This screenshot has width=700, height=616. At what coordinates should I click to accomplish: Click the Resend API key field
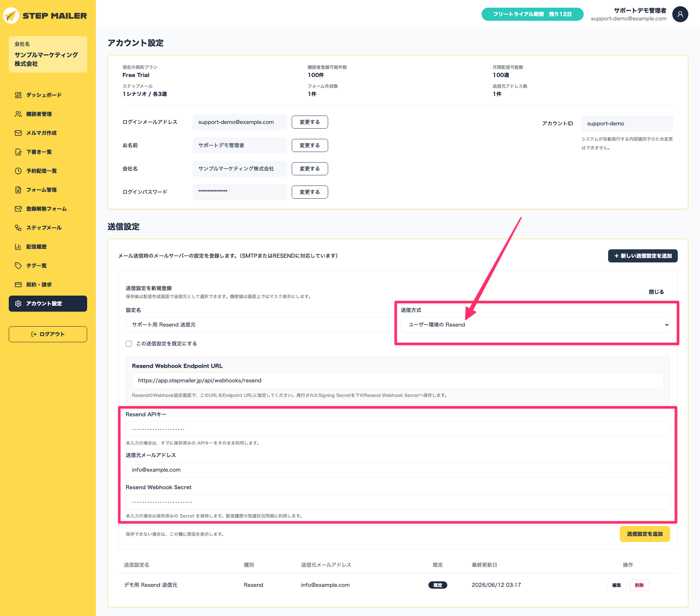coord(398,429)
